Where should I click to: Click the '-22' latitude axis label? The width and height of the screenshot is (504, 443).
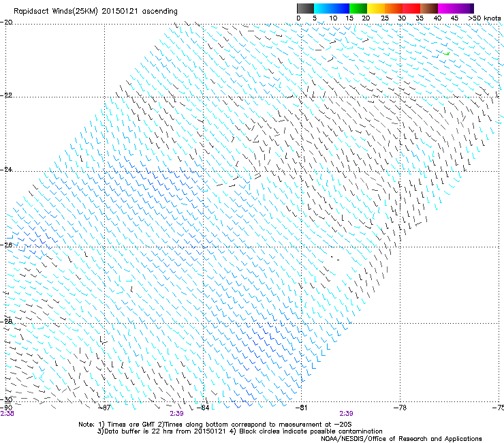tap(6, 95)
